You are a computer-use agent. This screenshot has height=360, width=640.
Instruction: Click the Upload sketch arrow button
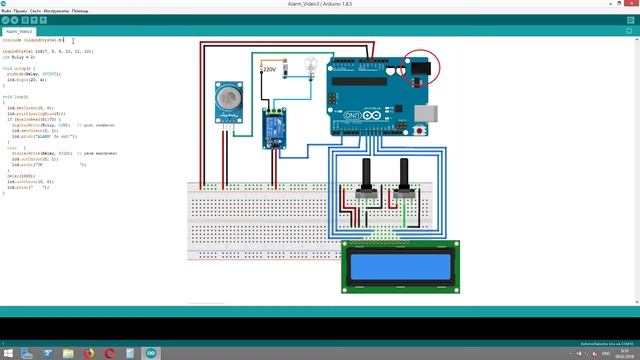[x=14, y=20]
